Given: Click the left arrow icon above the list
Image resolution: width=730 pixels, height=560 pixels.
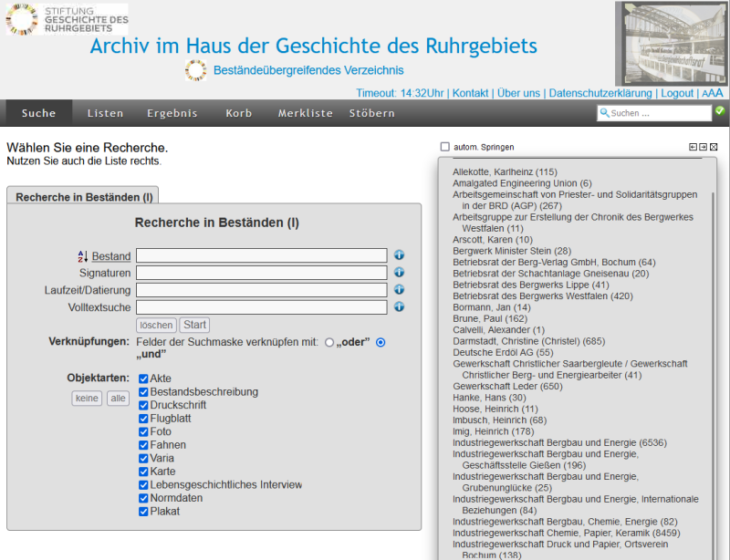Looking at the screenshot, I should (693, 147).
